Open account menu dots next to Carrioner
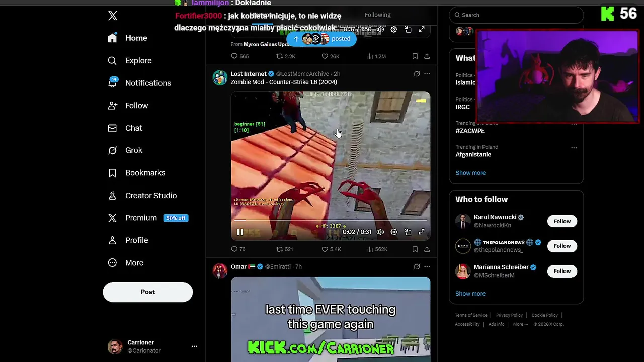 point(194,346)
